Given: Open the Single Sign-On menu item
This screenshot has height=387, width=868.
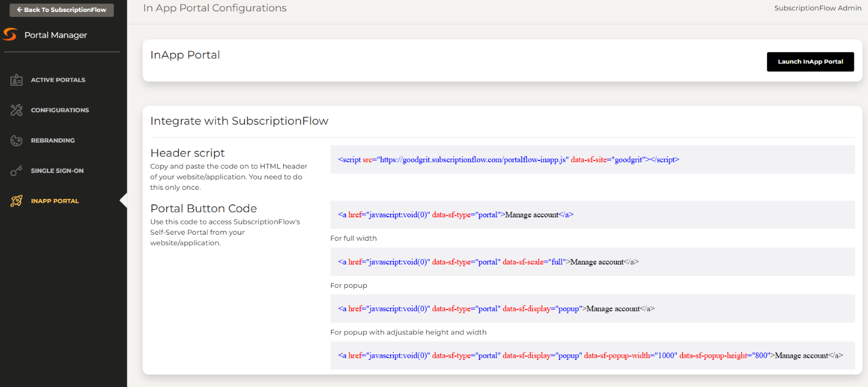Looking at the screenshot, I should 57,171.
